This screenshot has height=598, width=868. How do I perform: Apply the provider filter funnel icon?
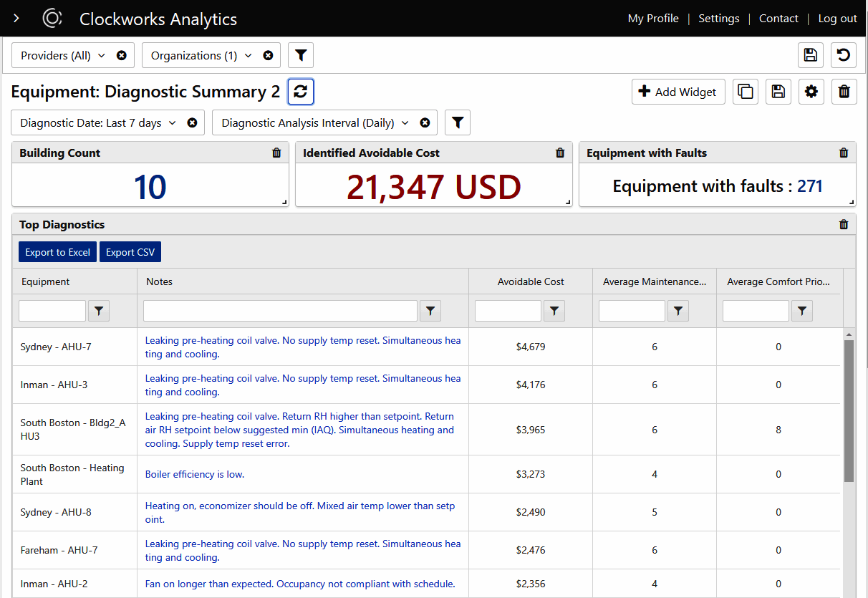click(300, 55)
